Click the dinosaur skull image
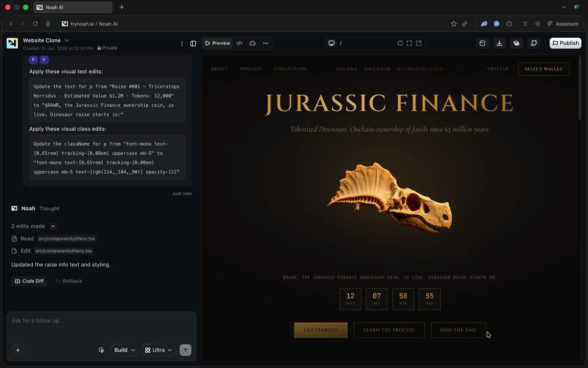The height and width of the screenshot is (368, 588). click(x=390, y=197)
